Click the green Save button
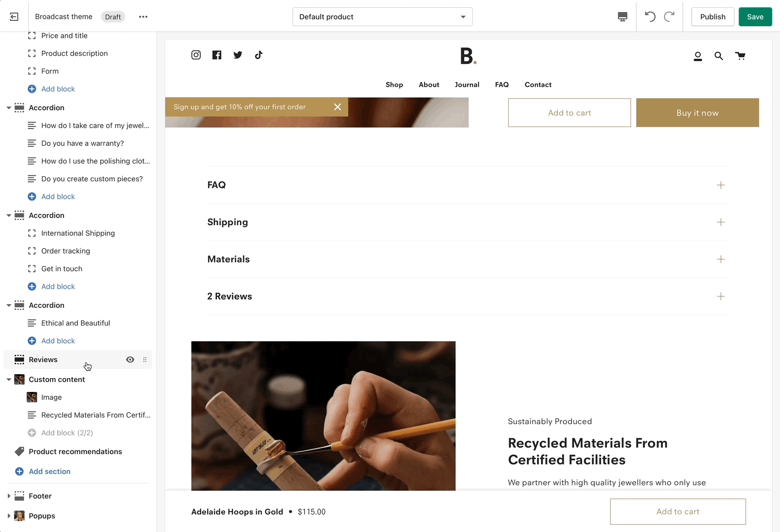 [755, 17]
